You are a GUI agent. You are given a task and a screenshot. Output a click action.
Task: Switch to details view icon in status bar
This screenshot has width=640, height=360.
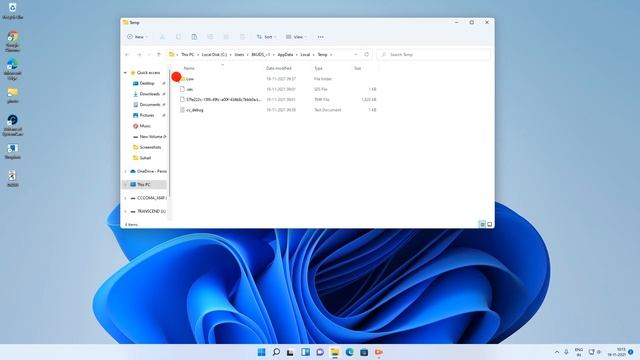click(x=482, y=224)
